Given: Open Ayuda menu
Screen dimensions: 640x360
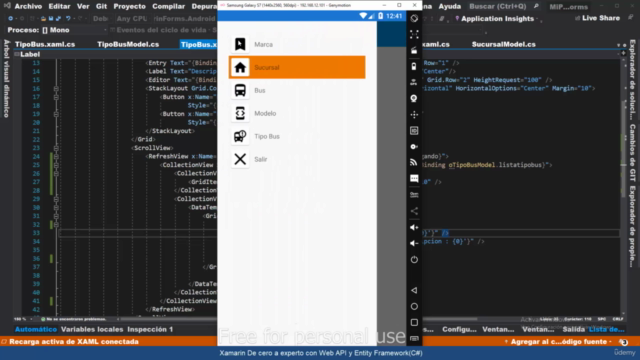Looking at the screenshot, I should (x=449, y=6).
